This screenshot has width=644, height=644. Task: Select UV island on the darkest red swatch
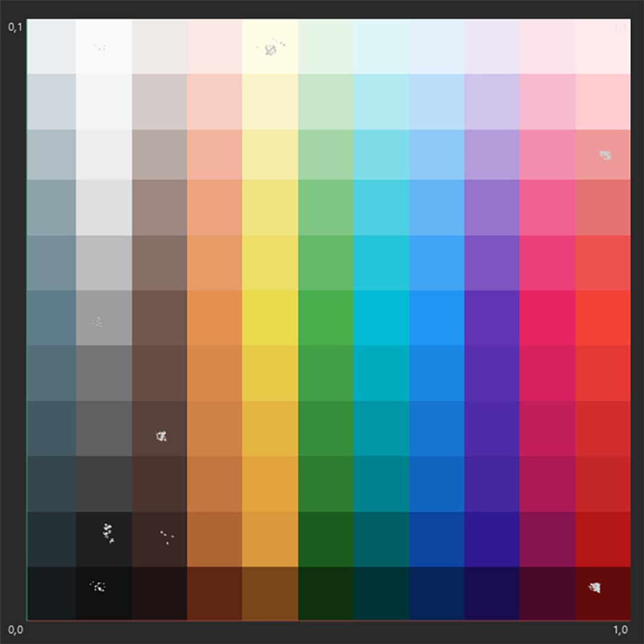(595, 588)
